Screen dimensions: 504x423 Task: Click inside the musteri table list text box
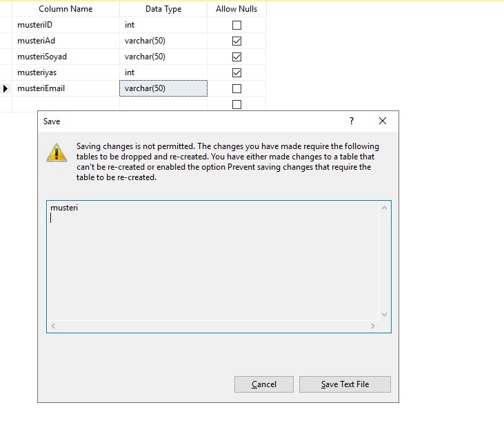pos(207,262)
